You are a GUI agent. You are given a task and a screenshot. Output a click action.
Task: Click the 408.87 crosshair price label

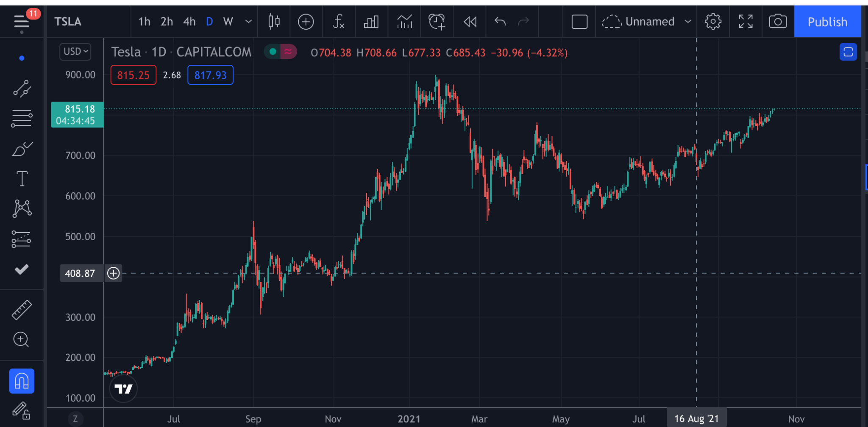[81, 273]
